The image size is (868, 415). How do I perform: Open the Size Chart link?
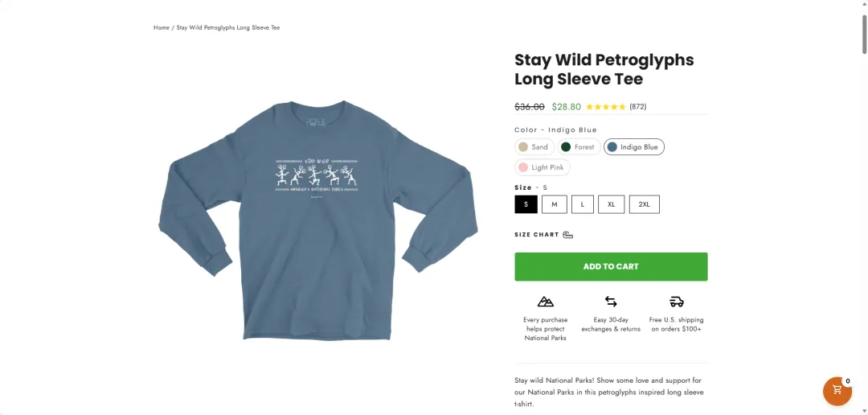(x=536, y=235)
